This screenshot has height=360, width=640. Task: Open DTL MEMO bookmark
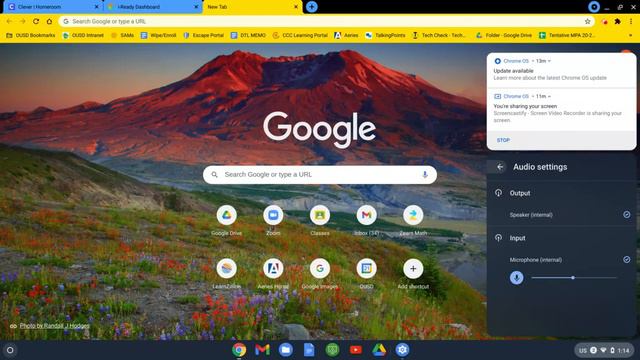(x=248, y=36)
